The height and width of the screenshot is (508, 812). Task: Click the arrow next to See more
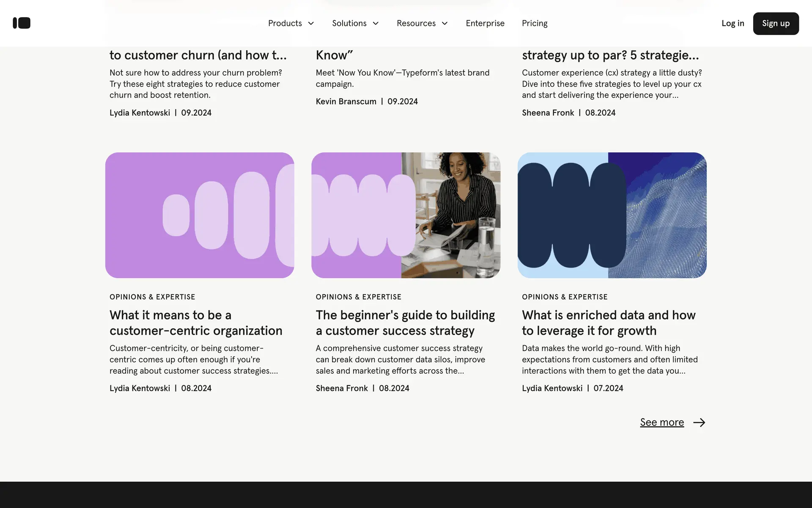point(699,422)
